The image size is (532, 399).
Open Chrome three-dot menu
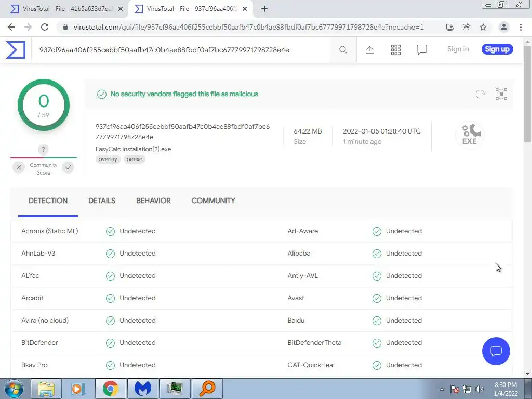[521, 27]
